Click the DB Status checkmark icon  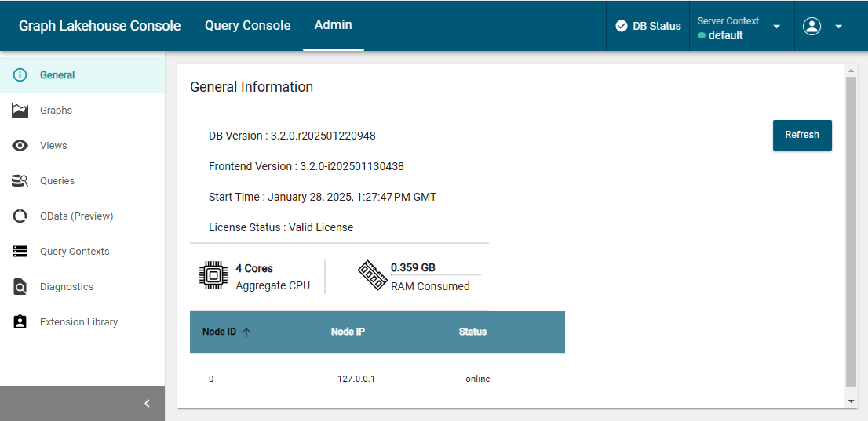point(622,26)
